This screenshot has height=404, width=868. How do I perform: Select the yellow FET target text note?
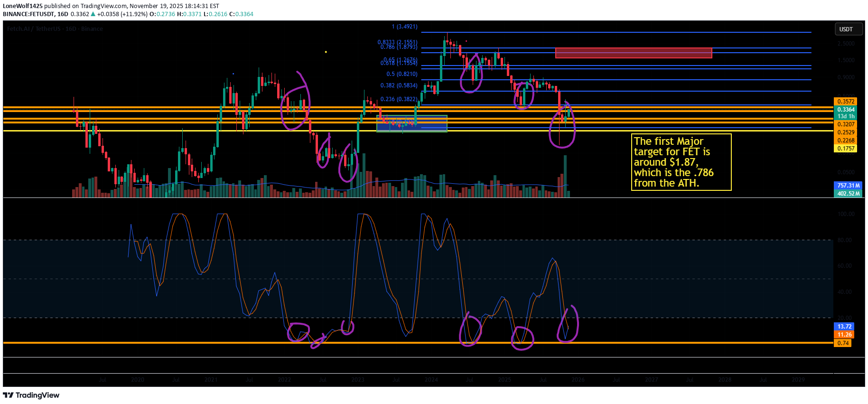coord(681,162)
